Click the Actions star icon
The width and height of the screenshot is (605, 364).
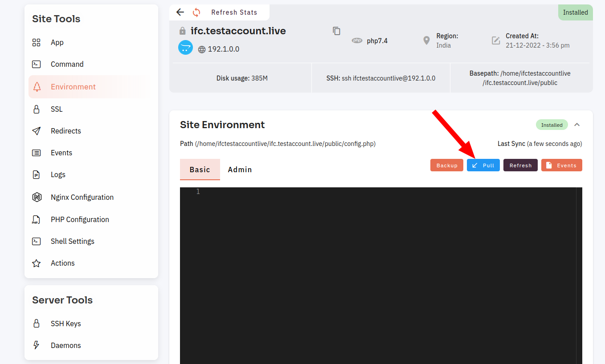pos(37,263)
